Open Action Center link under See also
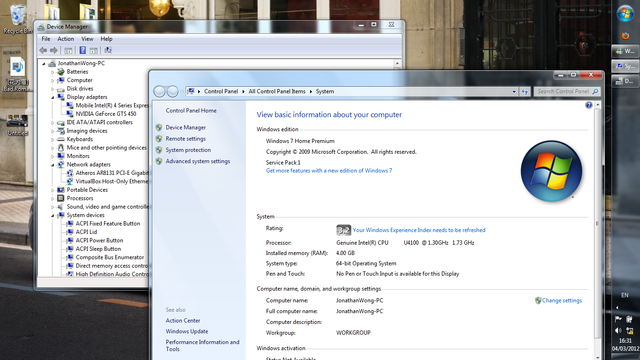The width and height of the screenshot is (640, 360). 183,320
